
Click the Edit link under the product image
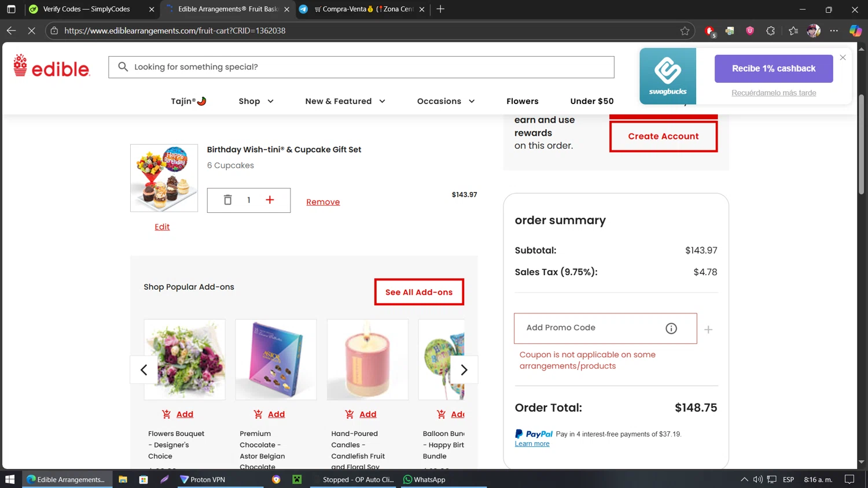coord(162,227)
